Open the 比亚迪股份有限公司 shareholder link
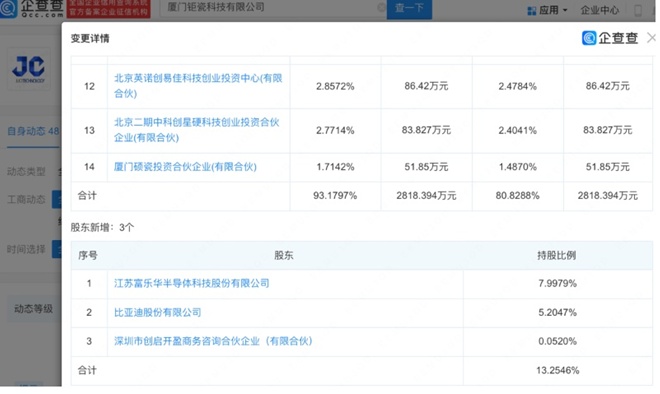This screenshot has height=394, width=660. click(x=157, y=312)
